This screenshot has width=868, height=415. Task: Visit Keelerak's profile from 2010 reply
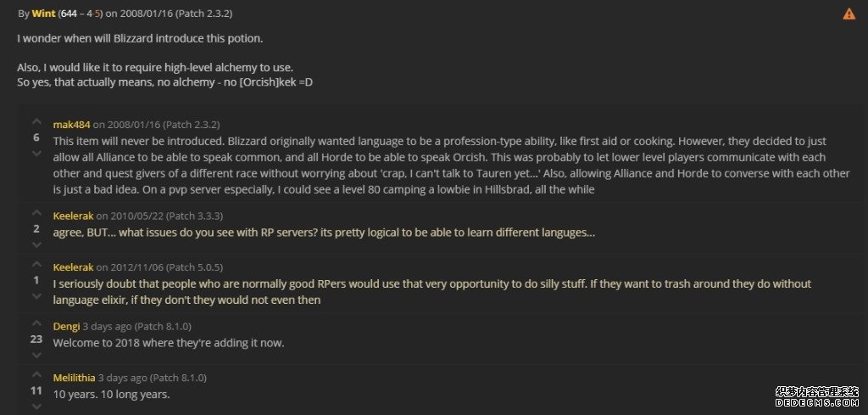point(73,216)
